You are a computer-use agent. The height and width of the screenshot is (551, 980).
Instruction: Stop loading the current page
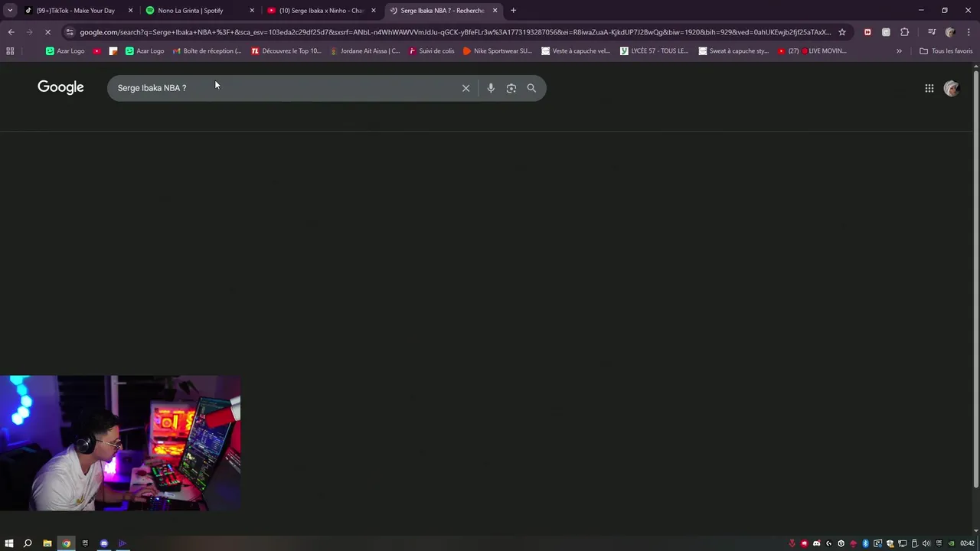click(47, 32)
